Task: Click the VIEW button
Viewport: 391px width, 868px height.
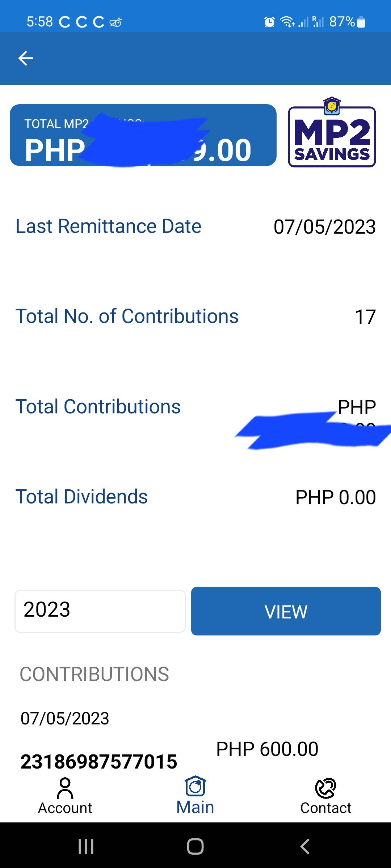Action: tap(286, 611)
